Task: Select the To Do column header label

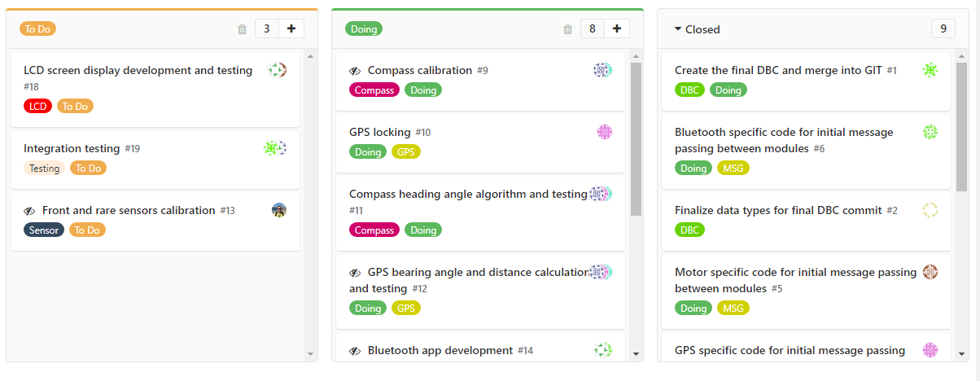Action: pos(37,28)
